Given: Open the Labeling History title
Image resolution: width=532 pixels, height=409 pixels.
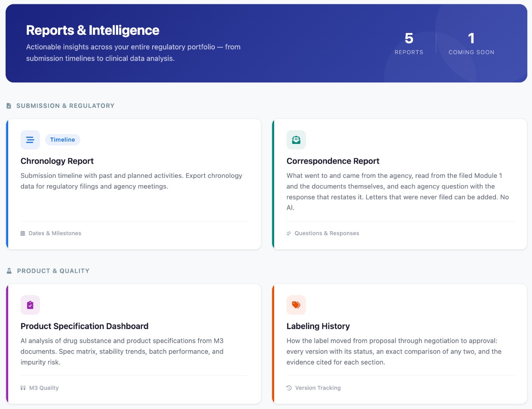Looking at the screenshot, I should click(318, 326).
